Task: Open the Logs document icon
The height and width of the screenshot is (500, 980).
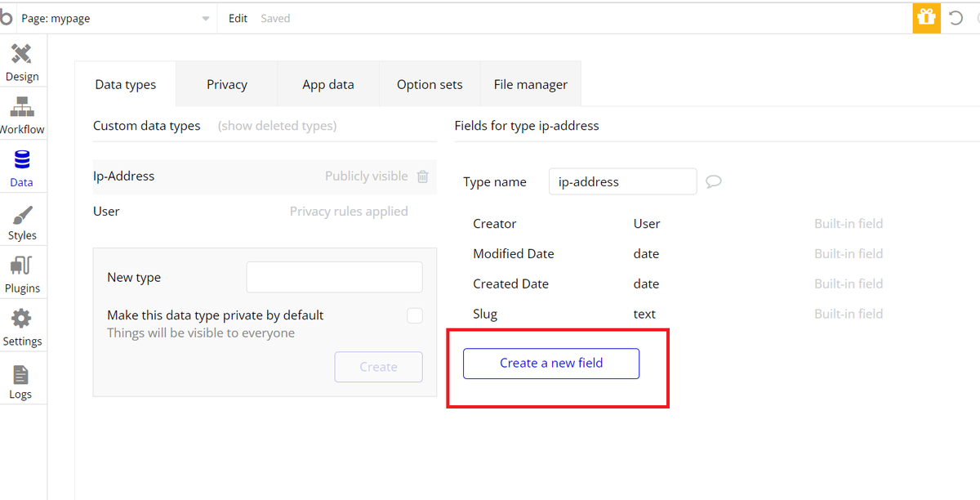Action: [x=21, y=375]
